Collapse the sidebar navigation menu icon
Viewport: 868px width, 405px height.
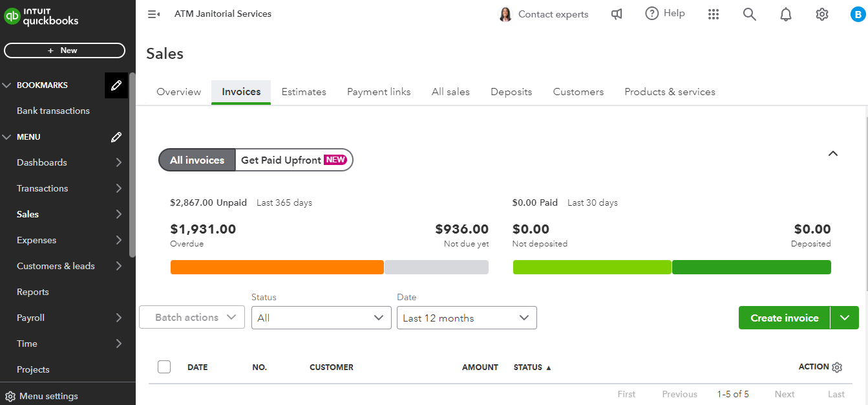coord(154,14)
